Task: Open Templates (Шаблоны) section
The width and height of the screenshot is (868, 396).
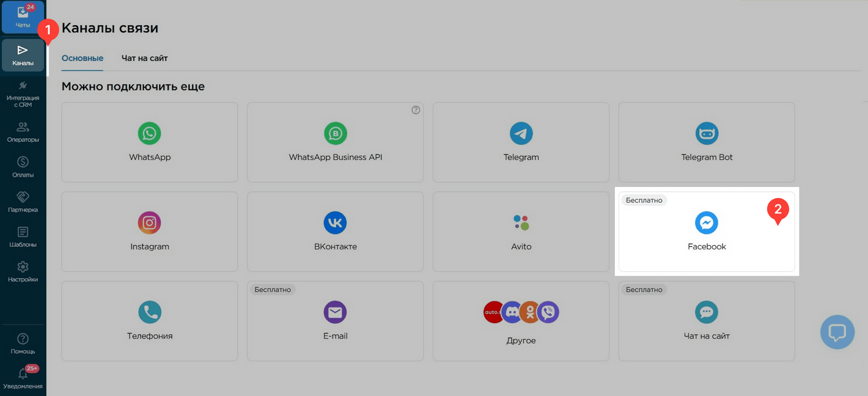Action: (23, 237)
